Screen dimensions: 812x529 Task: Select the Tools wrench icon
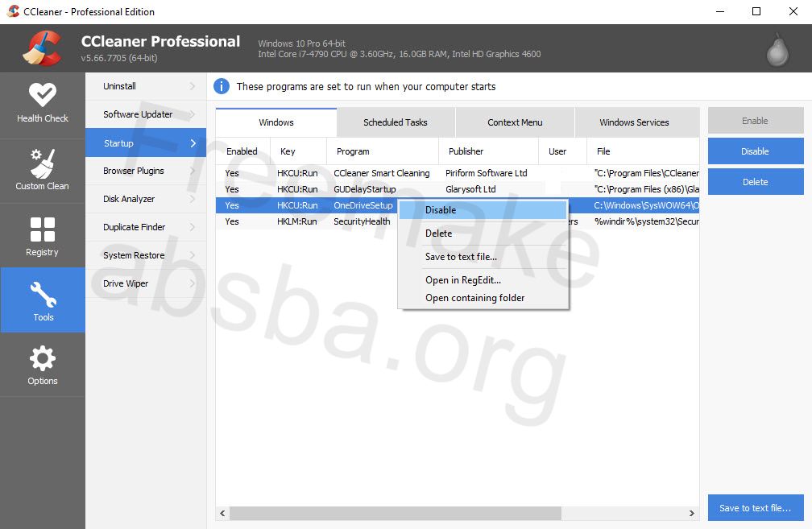pos(43,294)
